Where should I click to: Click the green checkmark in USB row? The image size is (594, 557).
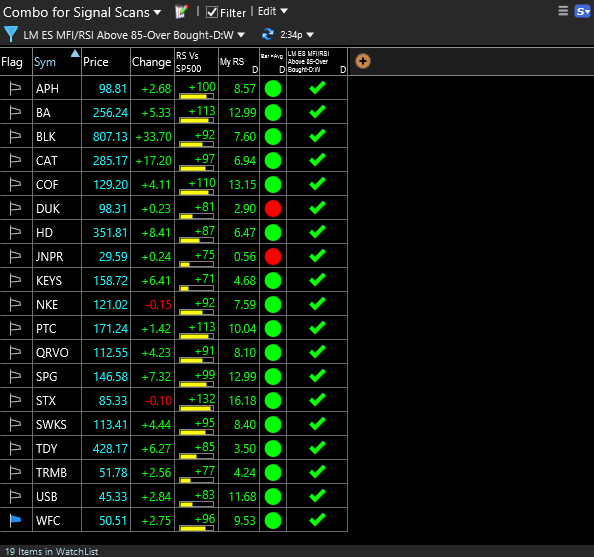point(317,496)
